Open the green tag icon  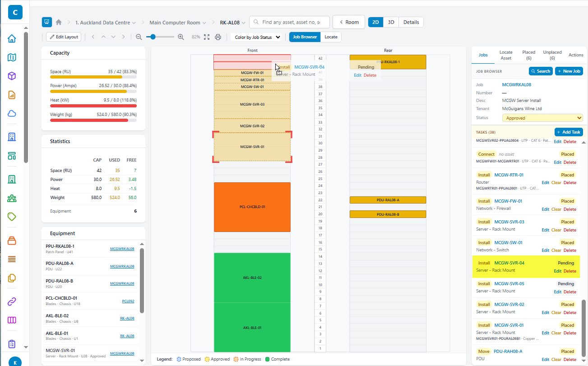[12, 217]
